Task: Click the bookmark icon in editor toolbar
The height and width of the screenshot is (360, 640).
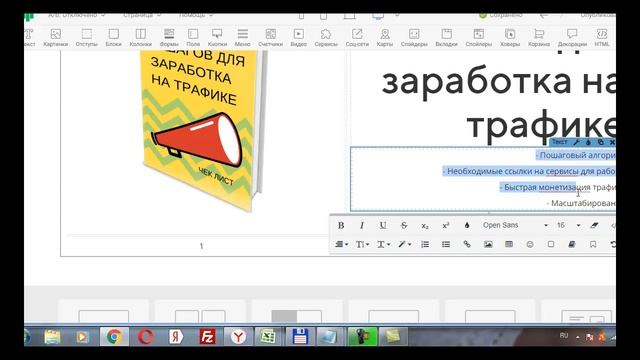Action: [593, 244]
